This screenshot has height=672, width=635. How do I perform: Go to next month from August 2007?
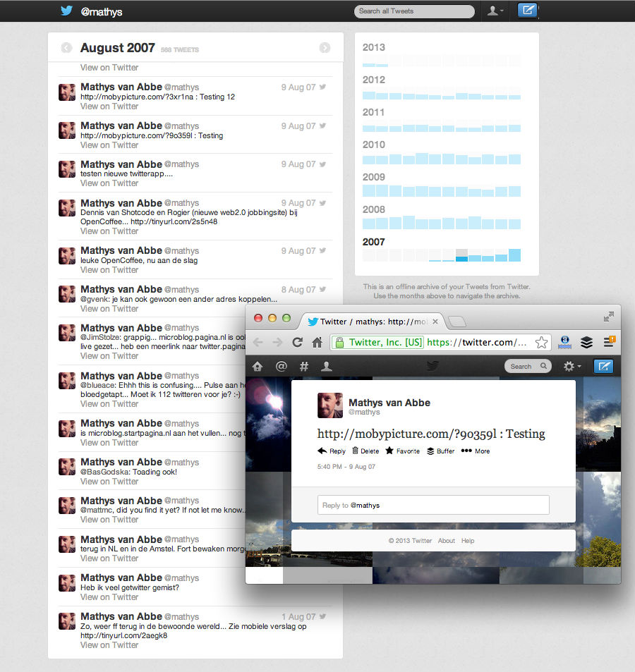coord(325,48)
